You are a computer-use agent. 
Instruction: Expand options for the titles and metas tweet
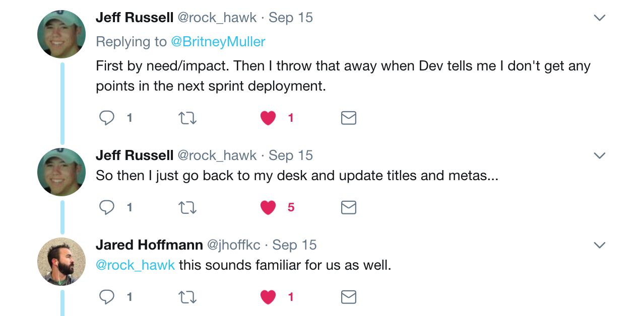(599, 155)
